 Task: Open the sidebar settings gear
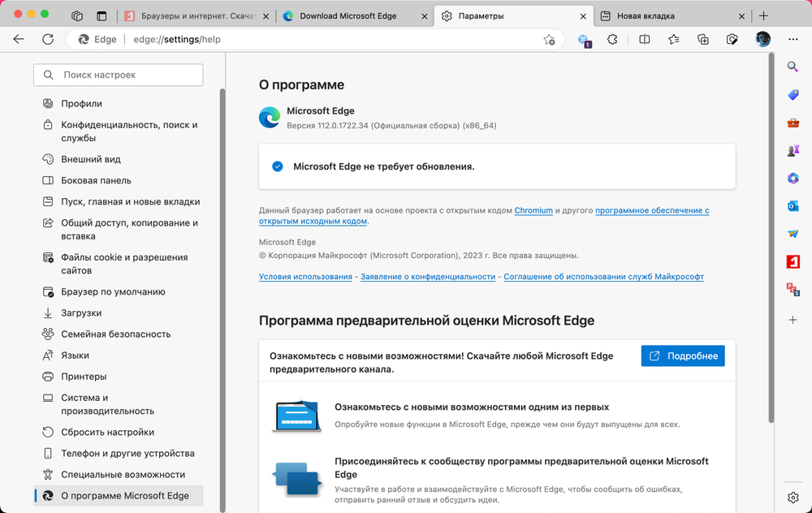(793, 497)
